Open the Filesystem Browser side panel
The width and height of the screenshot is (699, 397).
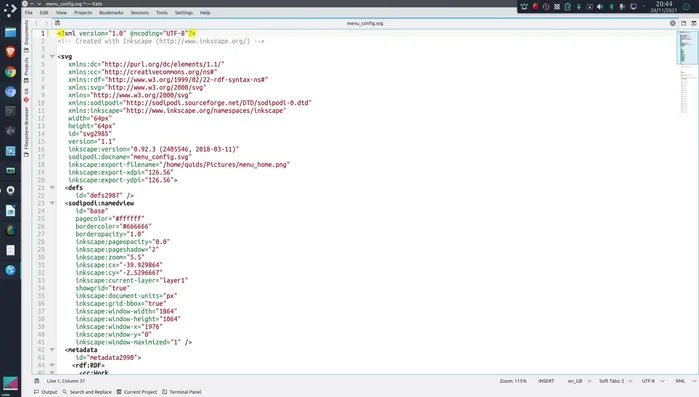(x=26, y=131)
